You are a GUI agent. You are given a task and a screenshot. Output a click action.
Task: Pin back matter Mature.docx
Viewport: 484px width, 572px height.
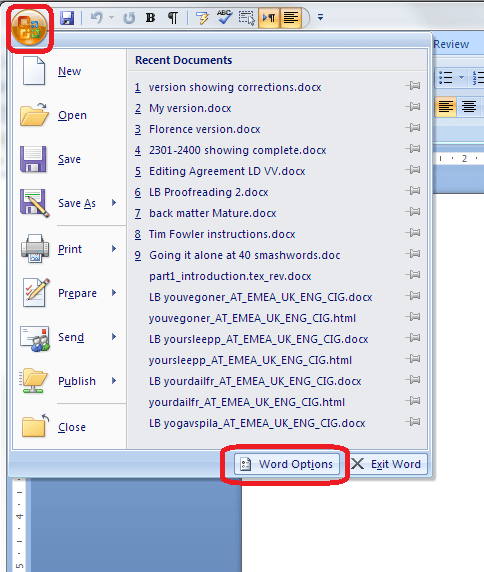pos(413,212)
